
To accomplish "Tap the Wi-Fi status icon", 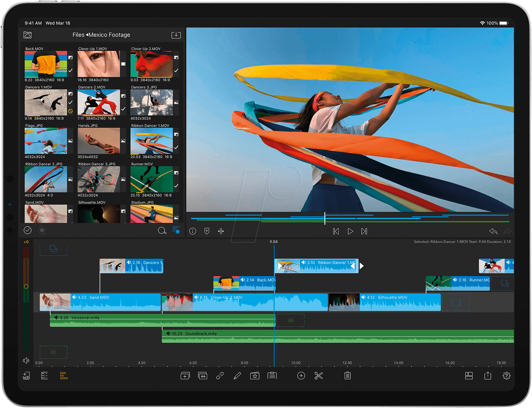I will (x=482, y=23).
